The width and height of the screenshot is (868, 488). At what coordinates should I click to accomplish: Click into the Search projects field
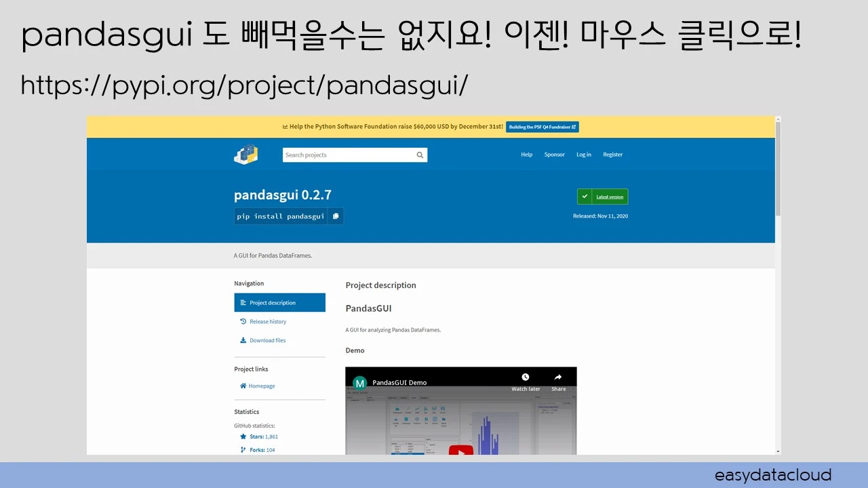pos(346,155)
